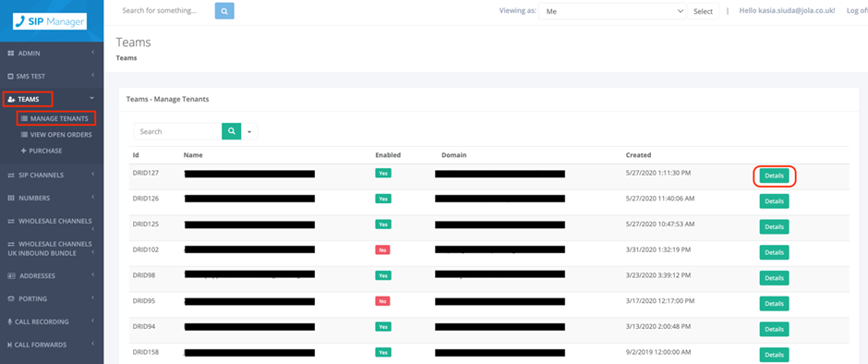Click the Enabled column header
Image resolution: width=868 pixels, height=364 pixels.
click(388, 155)
